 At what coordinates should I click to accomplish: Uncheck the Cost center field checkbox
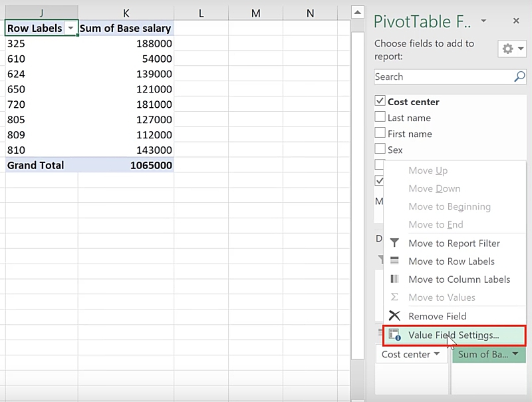click(380, 101)
